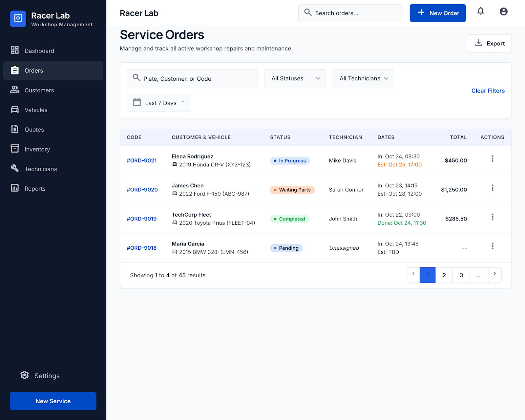
Task: Go to Customers section
Action: pos(53,90)
